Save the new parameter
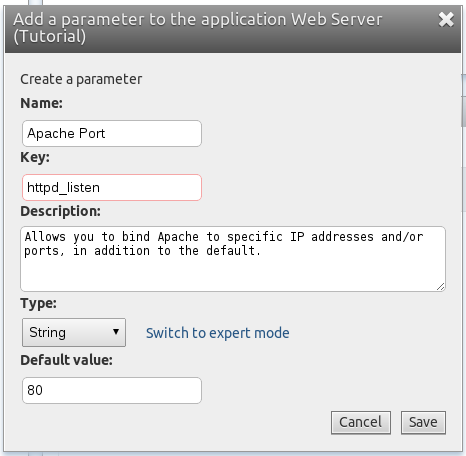Image resolution: width=466 pixels, height=456 pixels. click(x=423, y=422)
